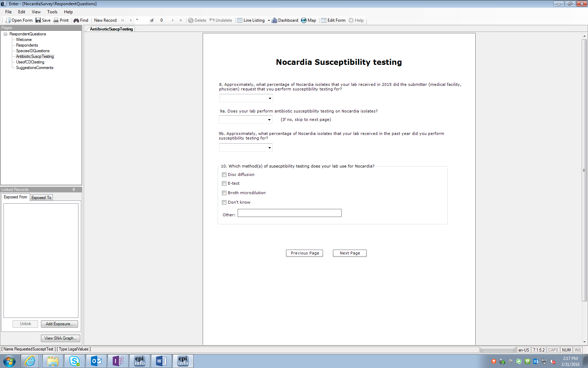Click the View SNA Graph button
The image size is (588, 368).
coord(61,338)
